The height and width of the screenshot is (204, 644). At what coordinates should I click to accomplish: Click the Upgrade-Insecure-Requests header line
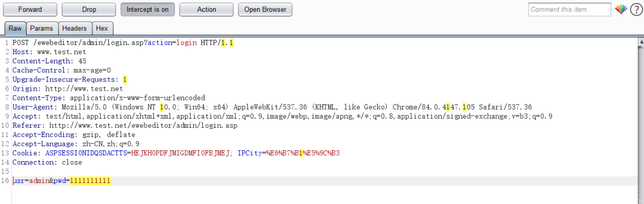[70, 79]
